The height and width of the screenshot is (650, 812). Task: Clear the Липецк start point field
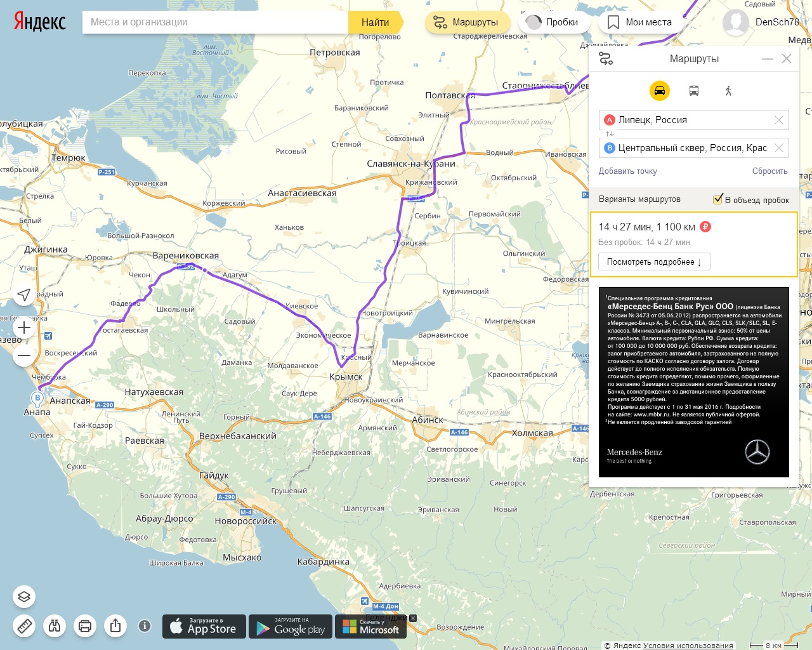[779, 120]
